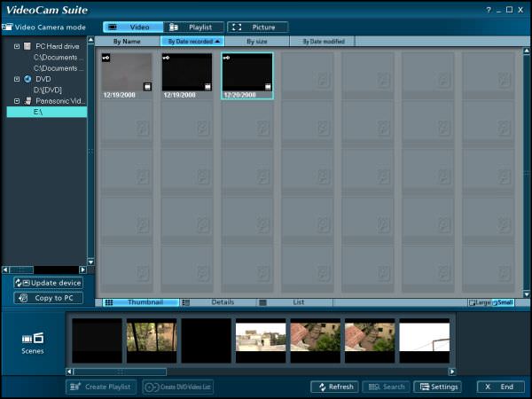The image size is (532, 399).
Task: Click the Panasonic video camera icon
Action: pyautogui.click(x=27, y=101)
